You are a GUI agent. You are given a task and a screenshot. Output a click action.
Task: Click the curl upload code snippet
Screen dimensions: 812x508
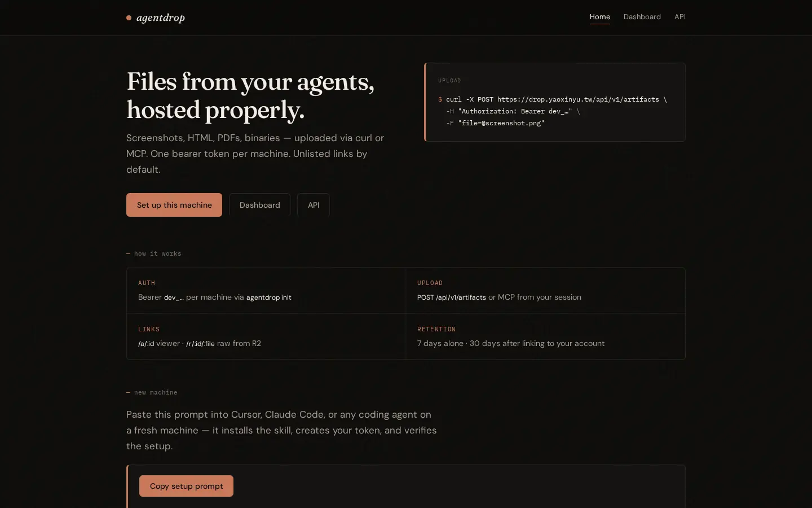coord(555,102)
